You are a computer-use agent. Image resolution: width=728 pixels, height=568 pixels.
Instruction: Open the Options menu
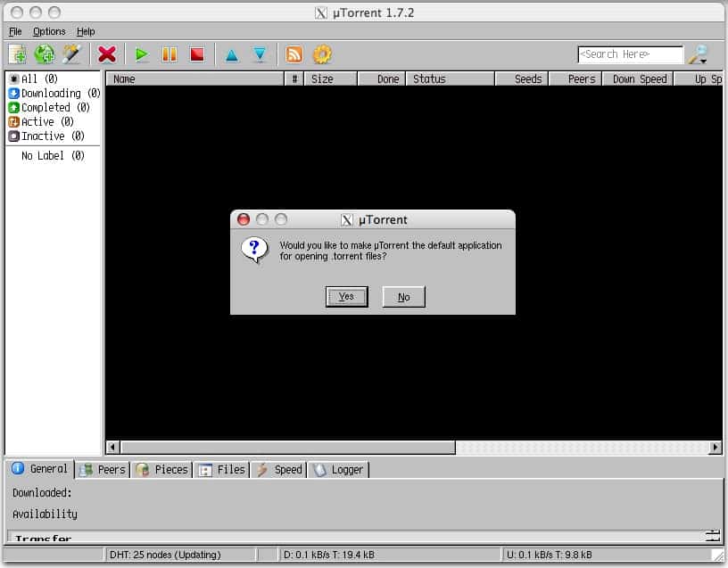tap(49, 31)
